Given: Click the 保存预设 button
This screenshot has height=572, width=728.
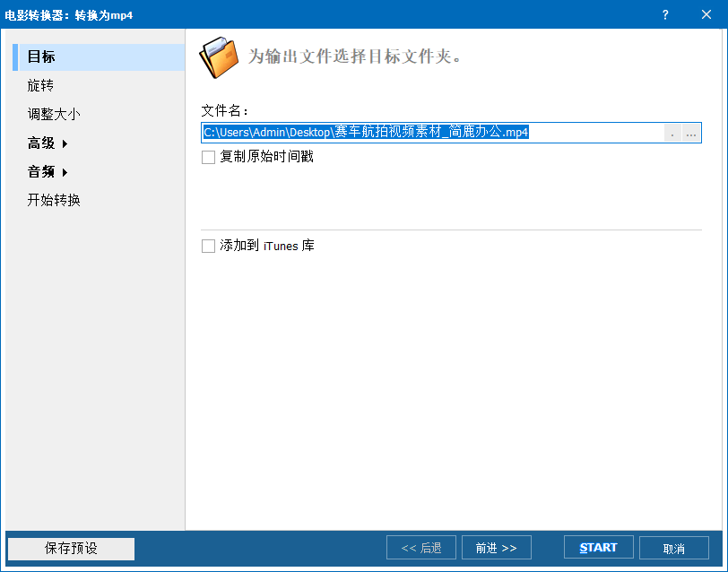Looking at the screenshot, I should (x=70, y=547).
